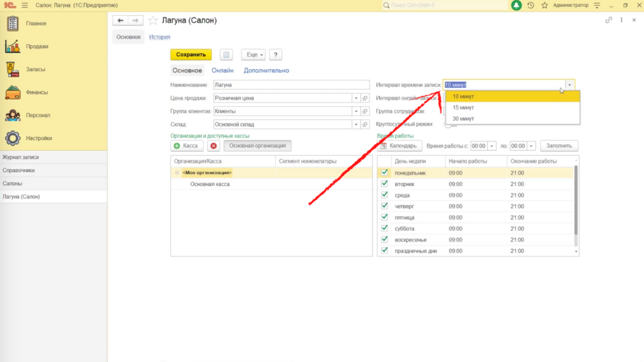Open the history clock icon
This screenshot has height=362, width=644.
point(531,5)
